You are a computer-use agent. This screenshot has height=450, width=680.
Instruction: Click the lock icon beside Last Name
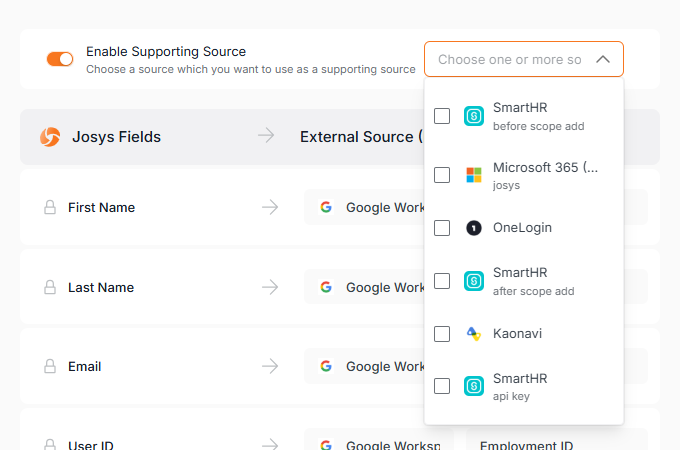coord(50,287)
